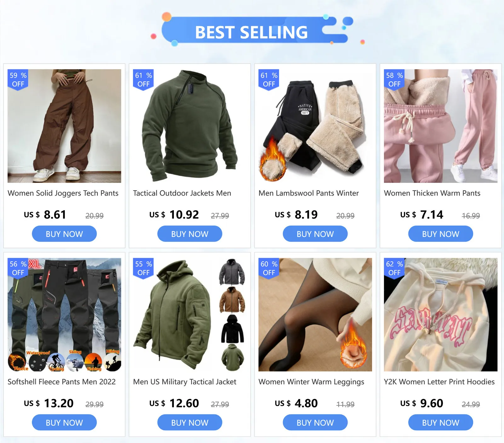Screen dimensions: 504x443
Task: Open the Men US Military Tactical Jacket title
Action: pyautogui.click(x=185, y=382)
